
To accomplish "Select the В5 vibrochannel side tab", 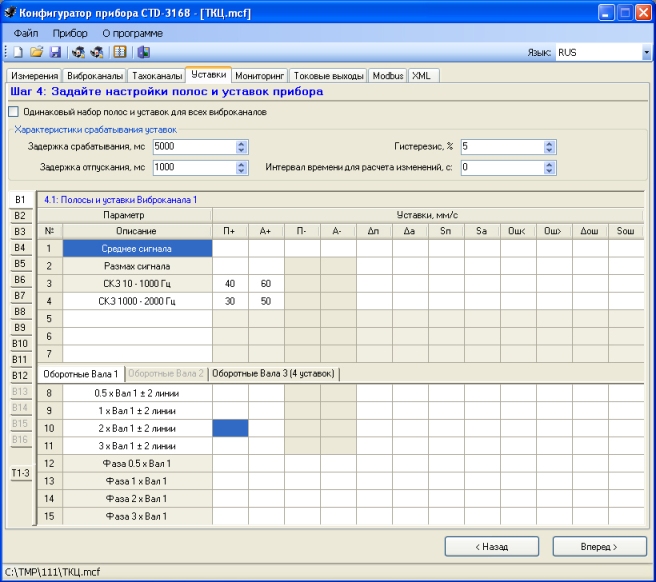I will pos(19,264).
